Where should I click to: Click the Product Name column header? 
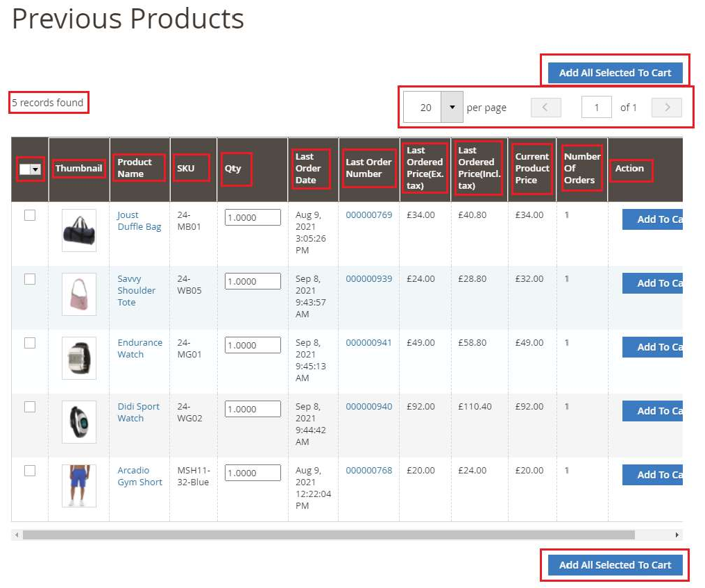coord(135,168)
